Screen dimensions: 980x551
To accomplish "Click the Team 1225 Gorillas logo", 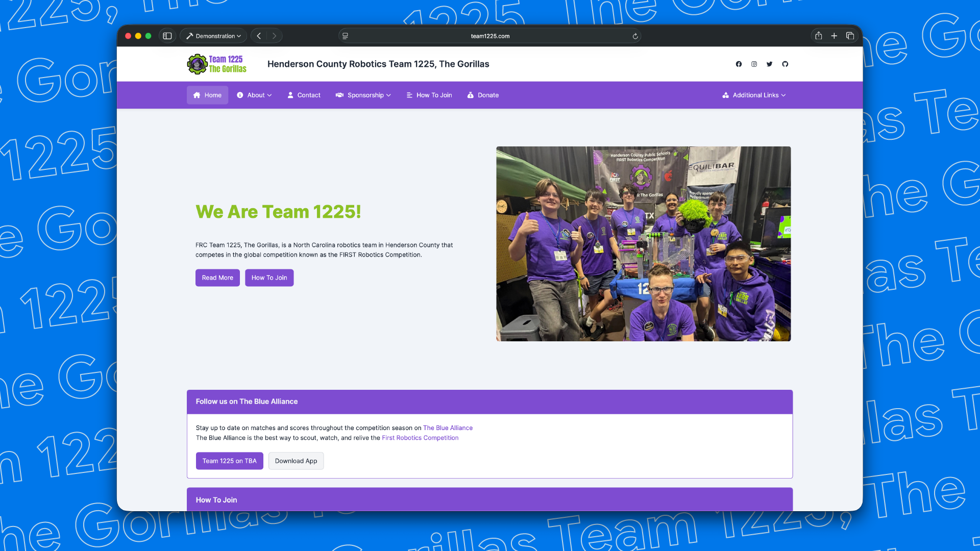I will click(x=217, y=64).
